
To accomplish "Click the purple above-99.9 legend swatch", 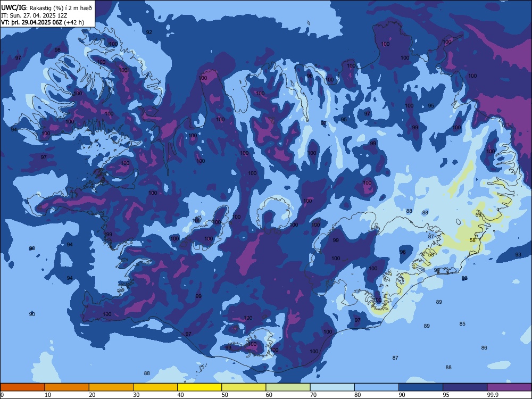I will [x=509, y=387].
